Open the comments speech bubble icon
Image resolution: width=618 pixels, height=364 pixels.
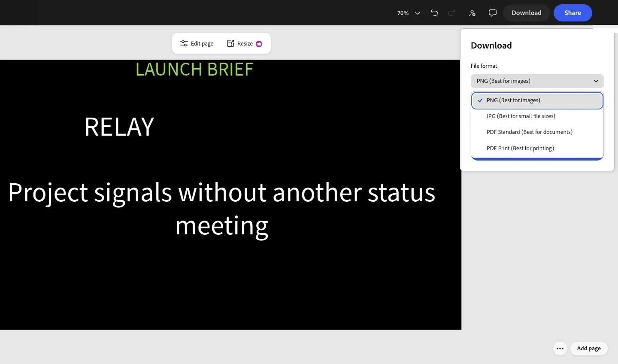[x=493, y=13]
